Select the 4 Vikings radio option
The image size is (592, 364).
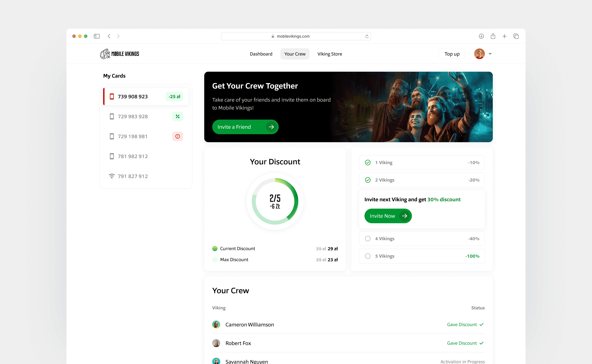pyautogui.click(x=368, y=239)
